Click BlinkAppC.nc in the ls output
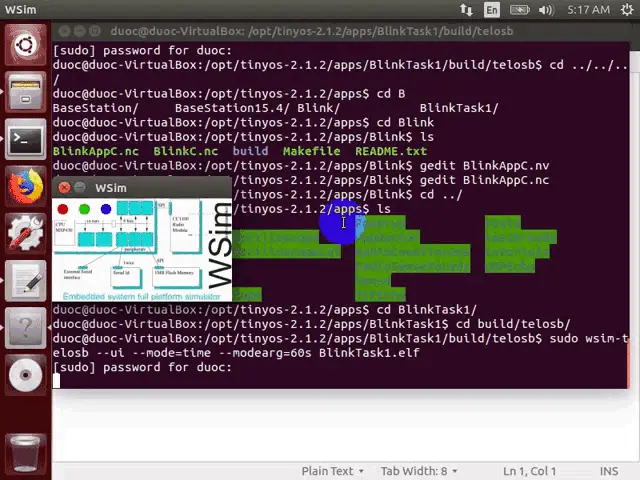The height and width of the screenshot is (480, 640). click(x=96, y=151)
